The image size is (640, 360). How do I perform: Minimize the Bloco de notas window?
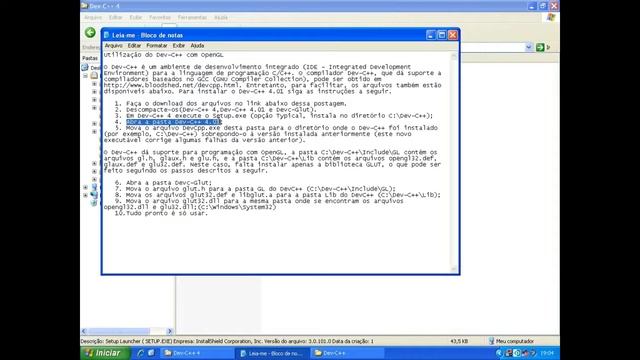pyautogui.click(x=431, y=35)
